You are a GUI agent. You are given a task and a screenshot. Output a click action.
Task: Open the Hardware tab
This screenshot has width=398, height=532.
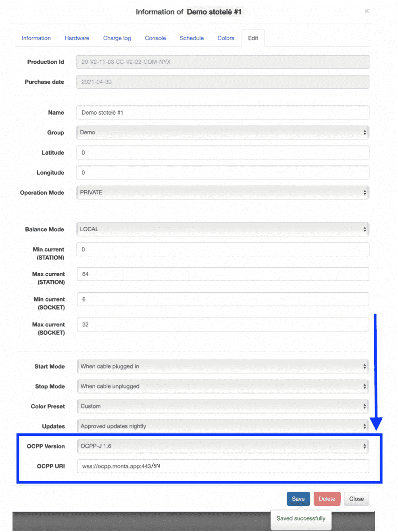pyautogui.click(x=77, y=38)
